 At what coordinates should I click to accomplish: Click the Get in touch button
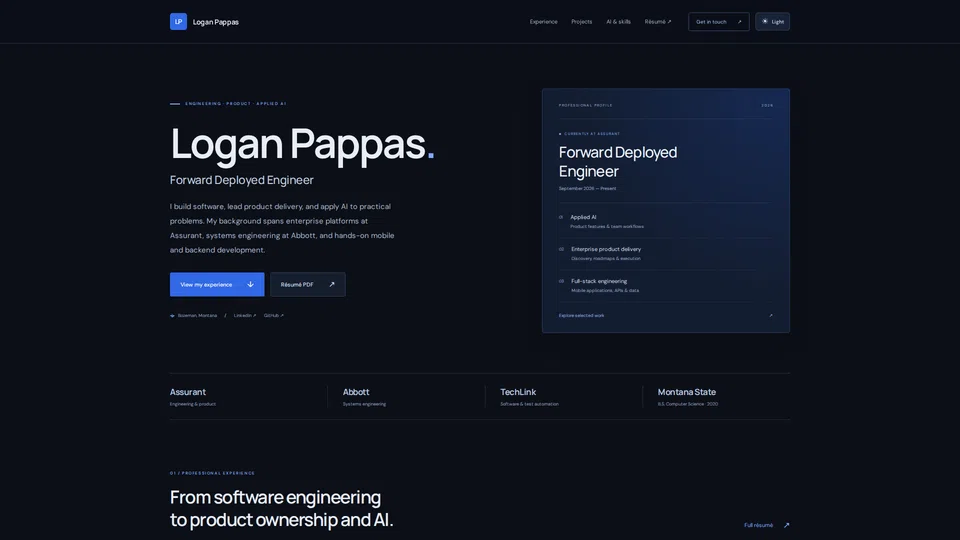[719, 21]
